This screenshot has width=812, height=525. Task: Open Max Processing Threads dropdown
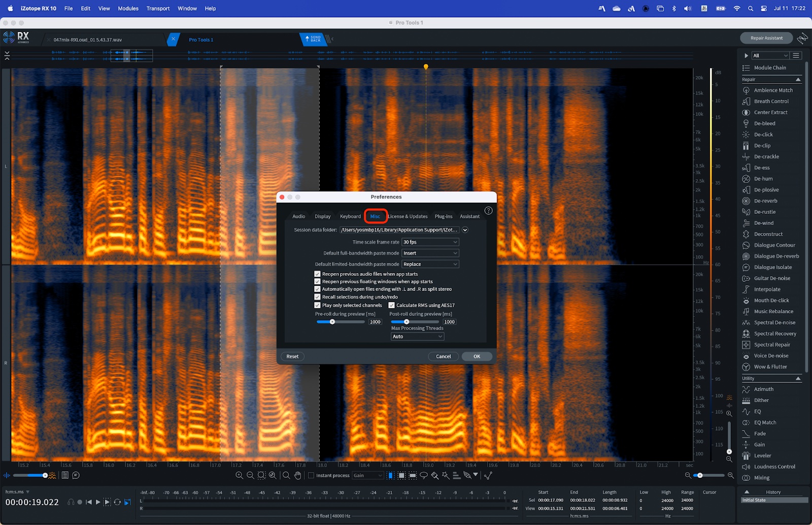[418, 337]
